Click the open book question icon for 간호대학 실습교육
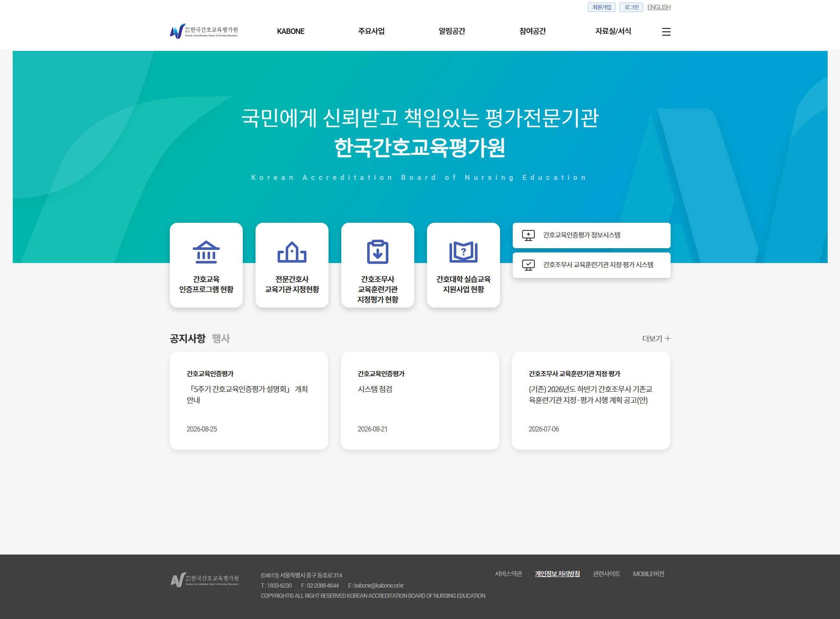This screenshot has height=619, width=840. (464, 252)
